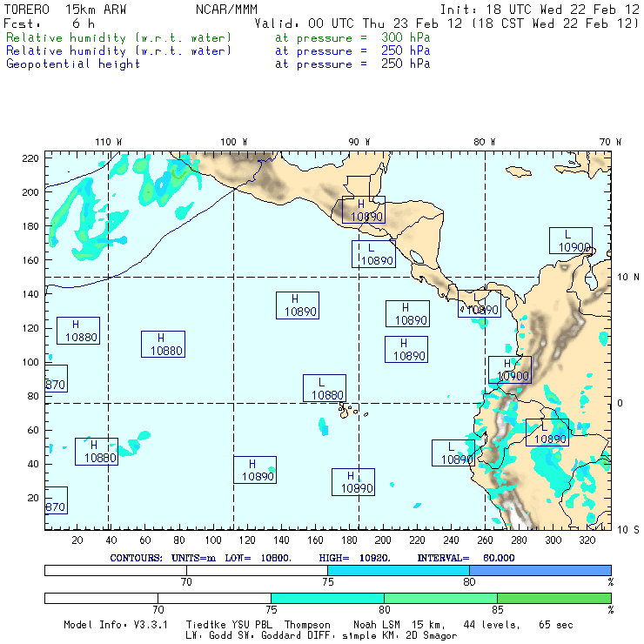The width and height of the screenshot is (644, 644).
Task: Select the 'HIGH= 10920.' contour value
Action: 354,558
